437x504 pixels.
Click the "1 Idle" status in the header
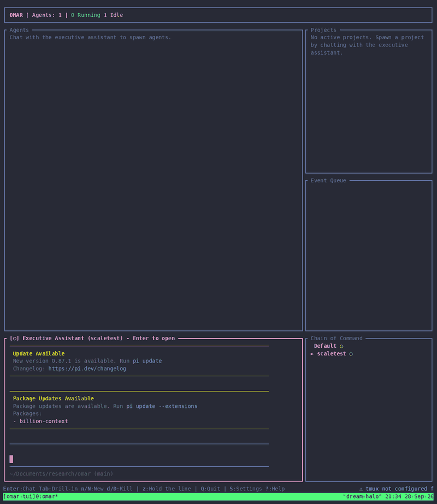point(113,15)
